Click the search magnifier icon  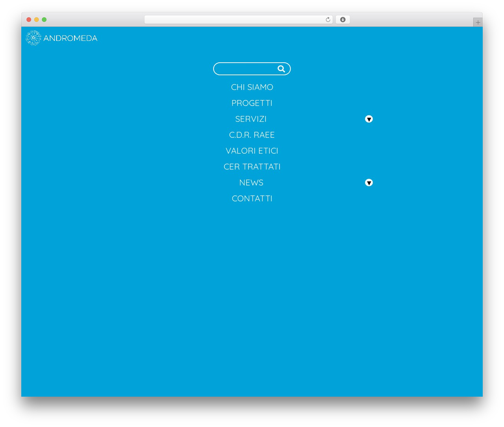pyautogui.click(x=281, y=69)
